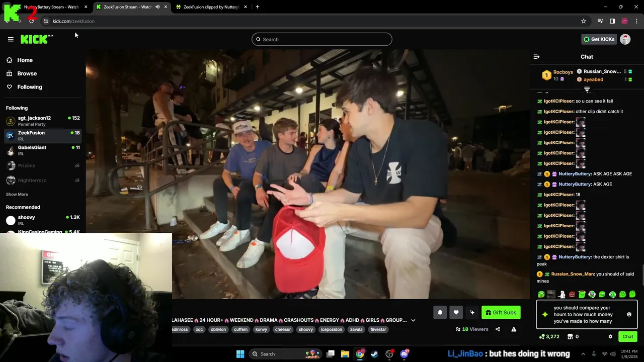Viewport: 644px width, 362px height.
Task: Open Steam from taskbar
Action: tap(374, 354)
